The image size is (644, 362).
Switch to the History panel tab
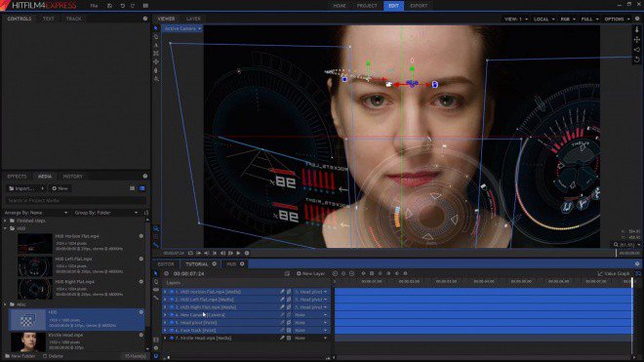point(73,176)
